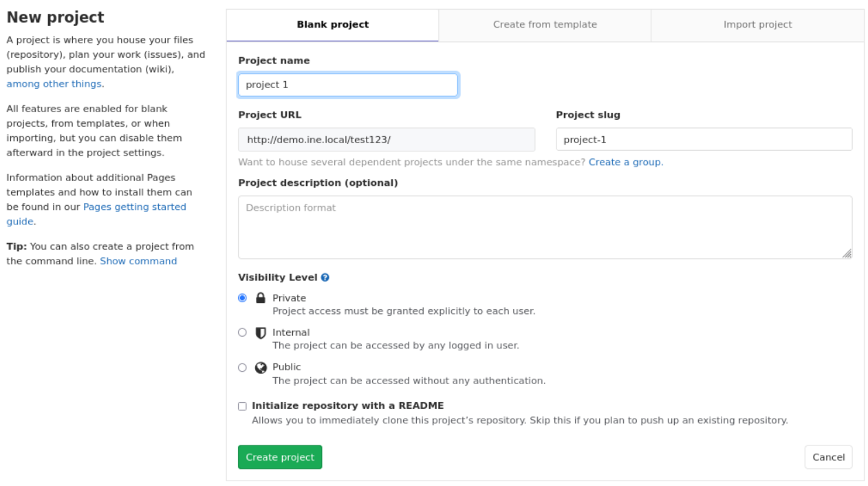
Task: Click the Visibility Level help icon
Action: click(324, 277)
